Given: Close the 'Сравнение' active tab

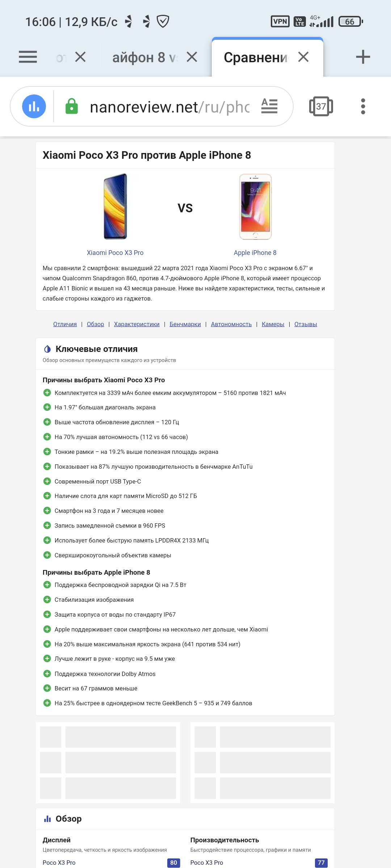Looking at the screenshot, I should tap(303, 57).
